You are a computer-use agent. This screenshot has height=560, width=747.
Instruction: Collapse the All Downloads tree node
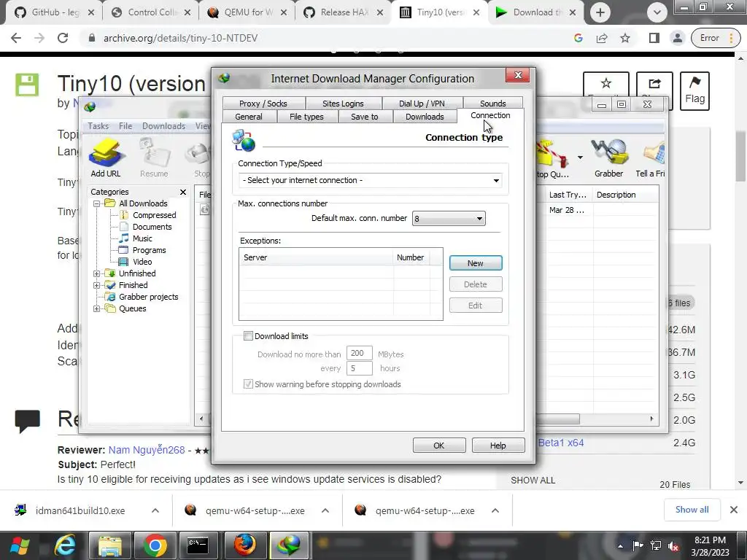pos(97,204)
